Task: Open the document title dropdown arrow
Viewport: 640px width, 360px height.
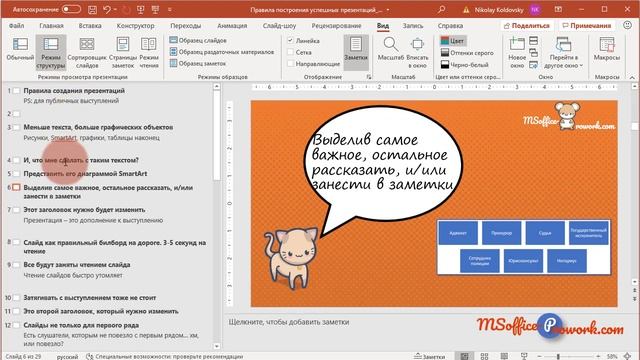Action: tap(388, 10)
